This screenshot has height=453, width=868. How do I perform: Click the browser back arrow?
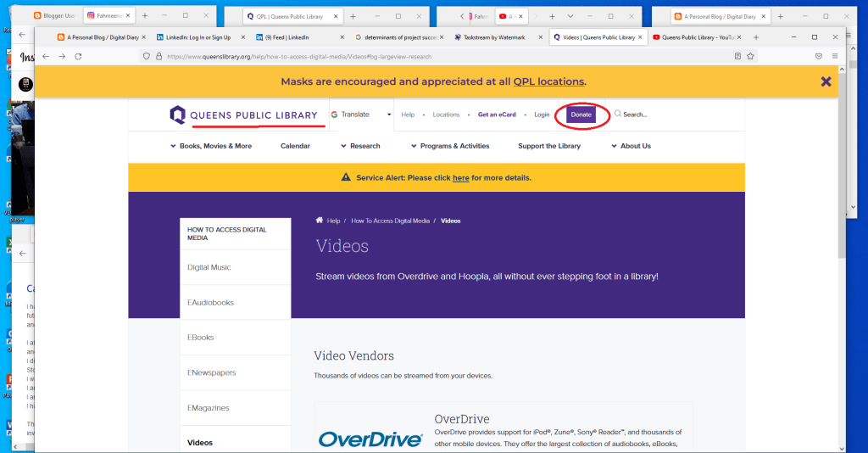[x=46, y=56]
